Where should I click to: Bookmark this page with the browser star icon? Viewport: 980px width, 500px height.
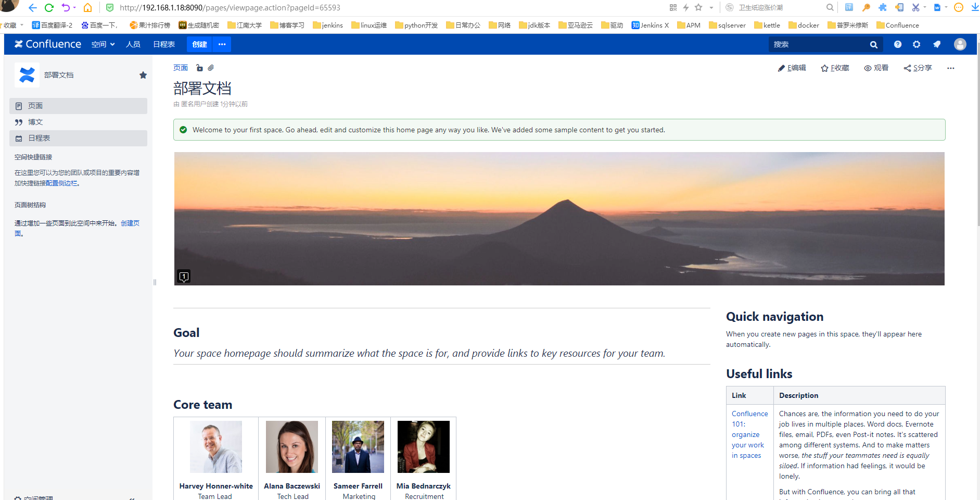point(698,7)
